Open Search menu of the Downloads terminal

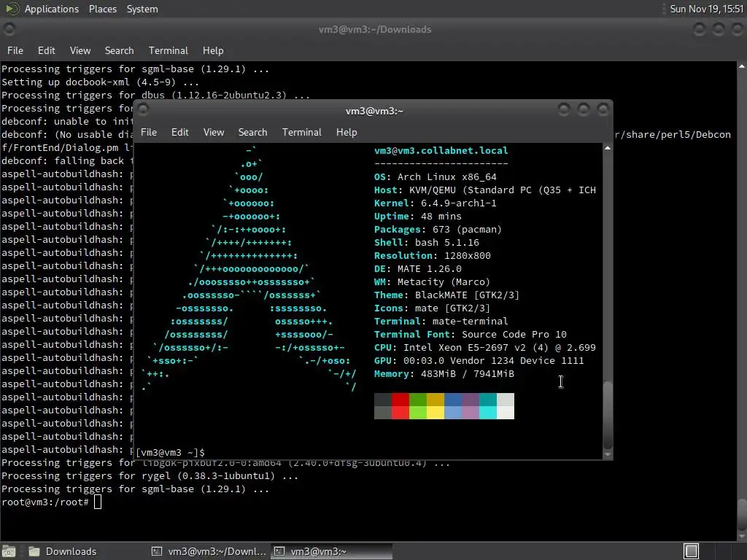119,50
